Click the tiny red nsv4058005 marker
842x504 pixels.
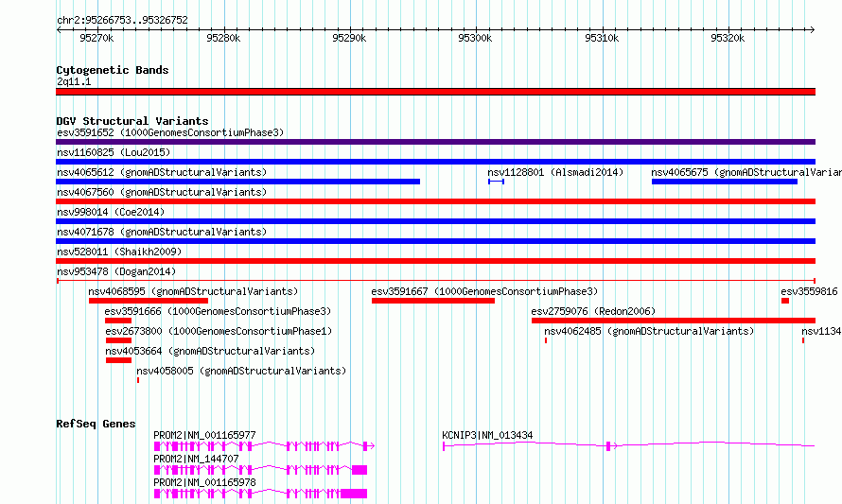[x=138, y=380]
